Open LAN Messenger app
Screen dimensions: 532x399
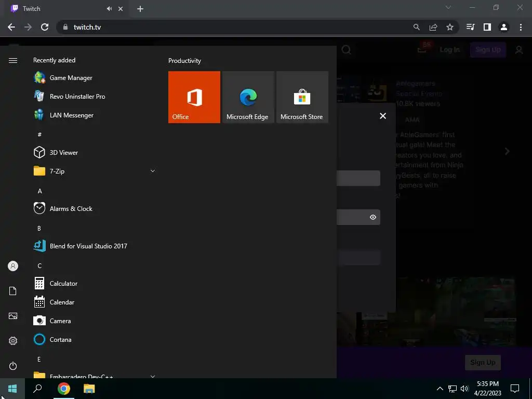pyautogui.click(x=95, y=115)
